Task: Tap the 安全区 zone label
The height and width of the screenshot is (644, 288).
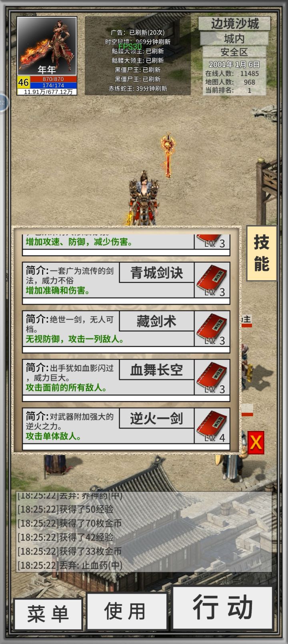Action: [x=234, y=52]
